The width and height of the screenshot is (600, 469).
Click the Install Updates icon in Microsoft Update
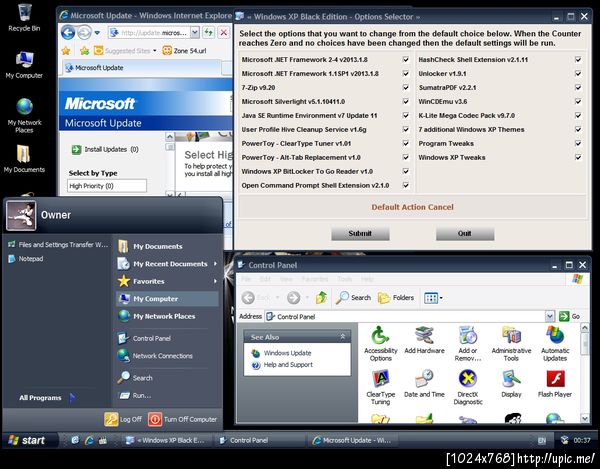(76, 149)
